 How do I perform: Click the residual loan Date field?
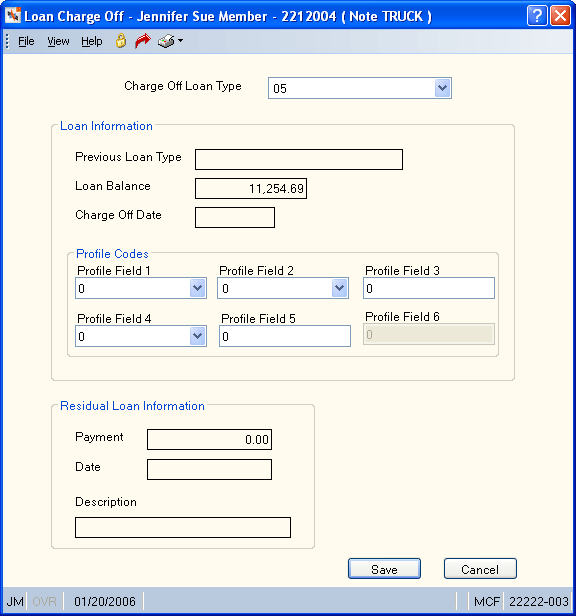(x=209, y=469)
